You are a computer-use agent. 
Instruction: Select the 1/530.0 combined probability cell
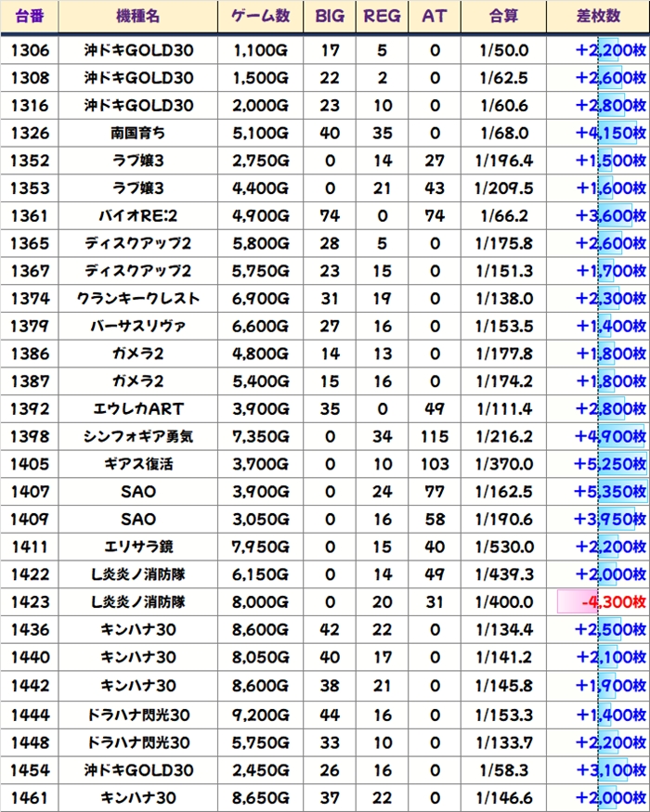(502, 548)
